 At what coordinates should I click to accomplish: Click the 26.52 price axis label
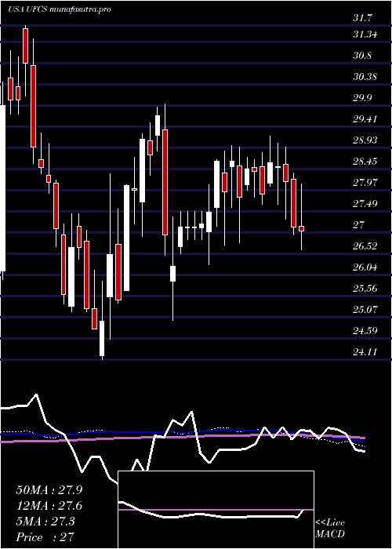[365, 246]
